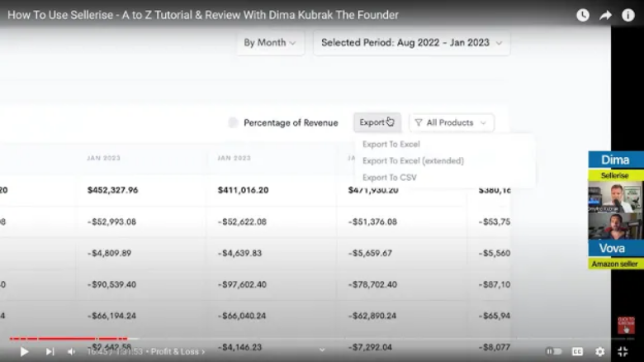Click the Share arrow icon

605,16
